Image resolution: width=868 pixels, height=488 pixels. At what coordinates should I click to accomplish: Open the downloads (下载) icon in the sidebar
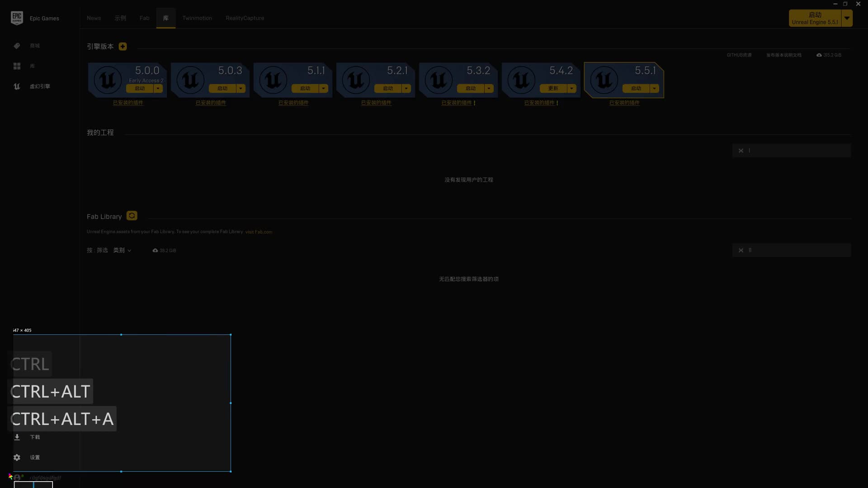tap(17, 437)
